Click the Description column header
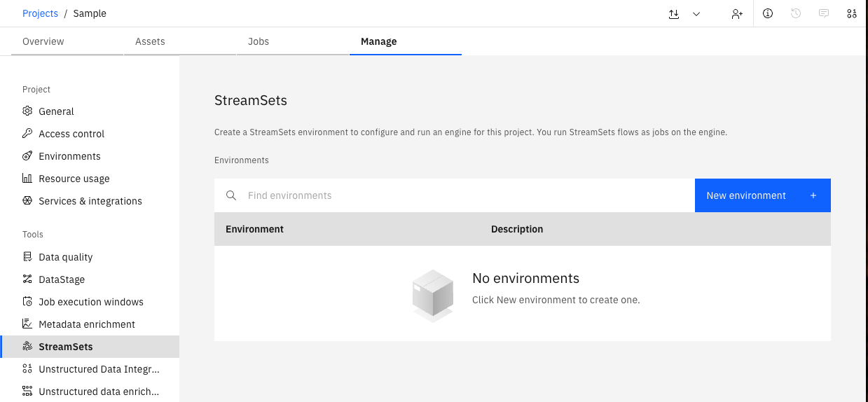Screen dimensions: 868x402 [x=517, y=229]
